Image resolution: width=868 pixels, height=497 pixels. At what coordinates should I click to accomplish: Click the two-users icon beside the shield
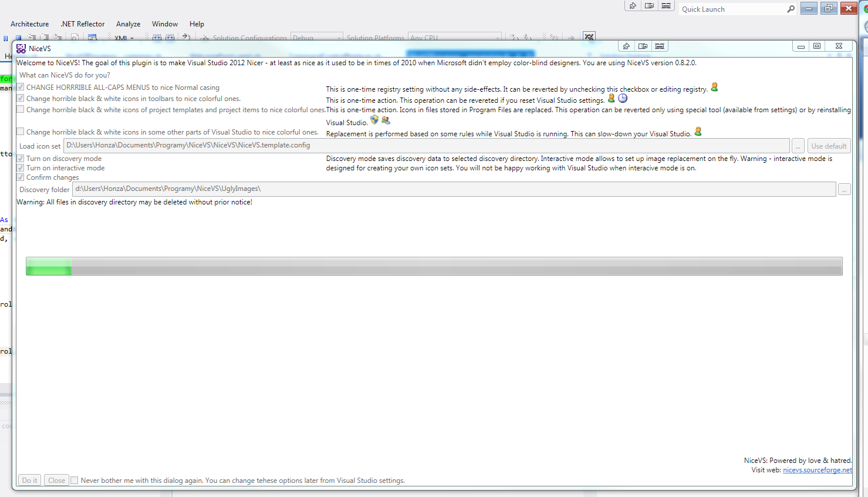click(386, 120)
